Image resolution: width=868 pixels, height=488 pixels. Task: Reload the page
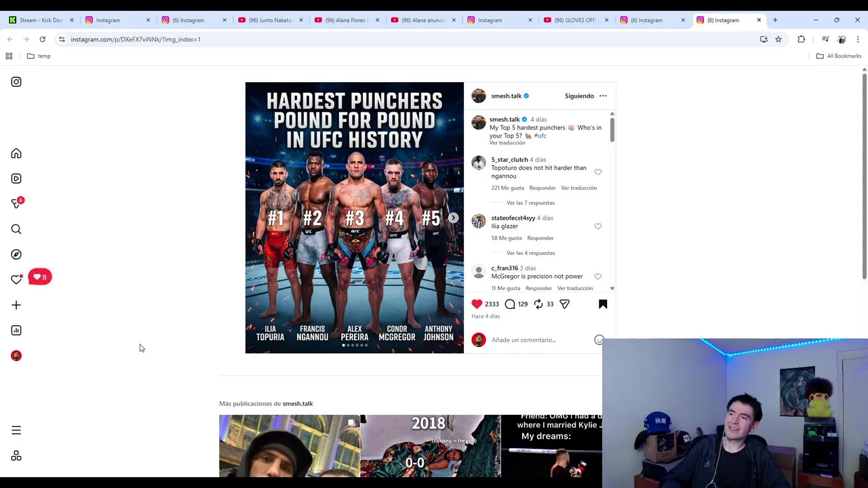point(42,39)
